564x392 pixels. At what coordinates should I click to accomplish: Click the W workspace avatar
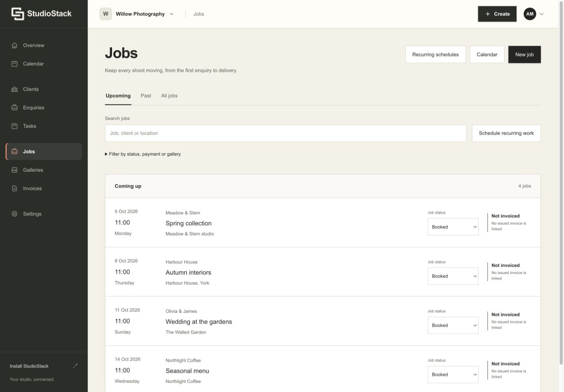[x=106, y=14]
